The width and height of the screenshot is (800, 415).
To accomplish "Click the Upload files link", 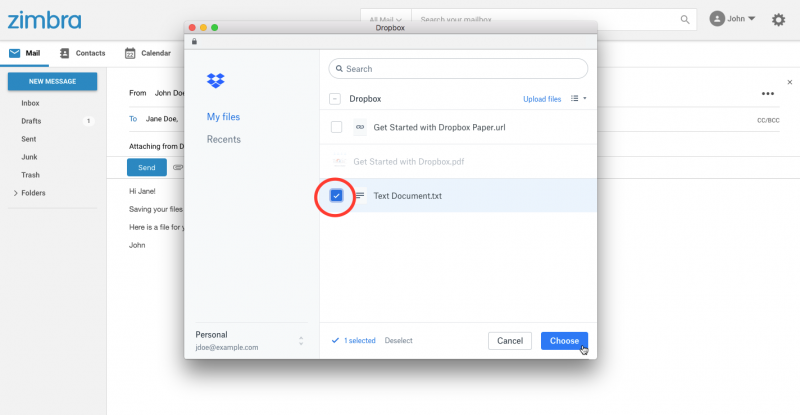I will [542, 99].
